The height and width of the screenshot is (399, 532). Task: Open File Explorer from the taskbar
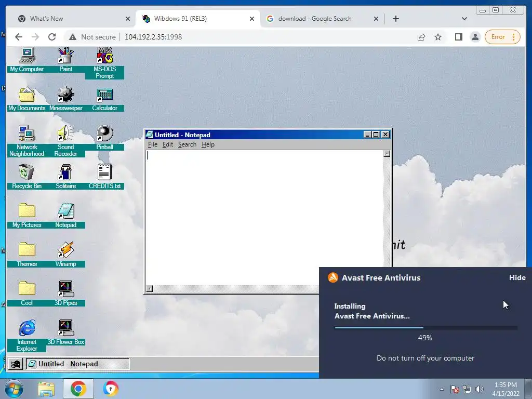(46, 389)
